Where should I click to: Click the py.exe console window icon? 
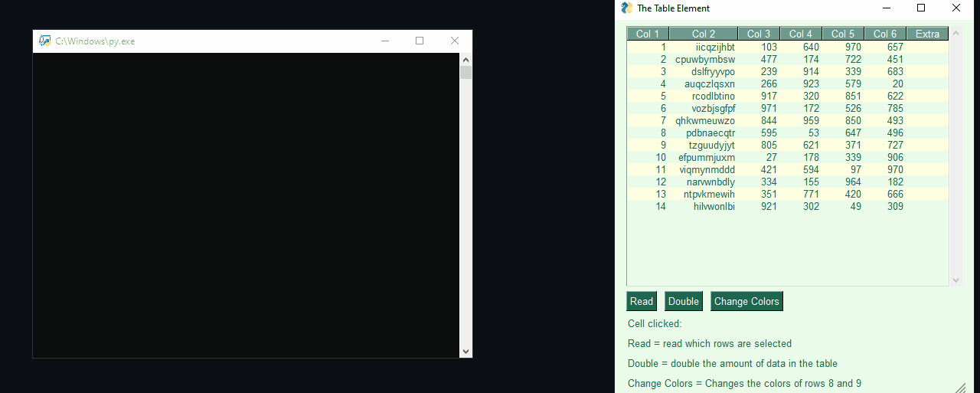45,41
